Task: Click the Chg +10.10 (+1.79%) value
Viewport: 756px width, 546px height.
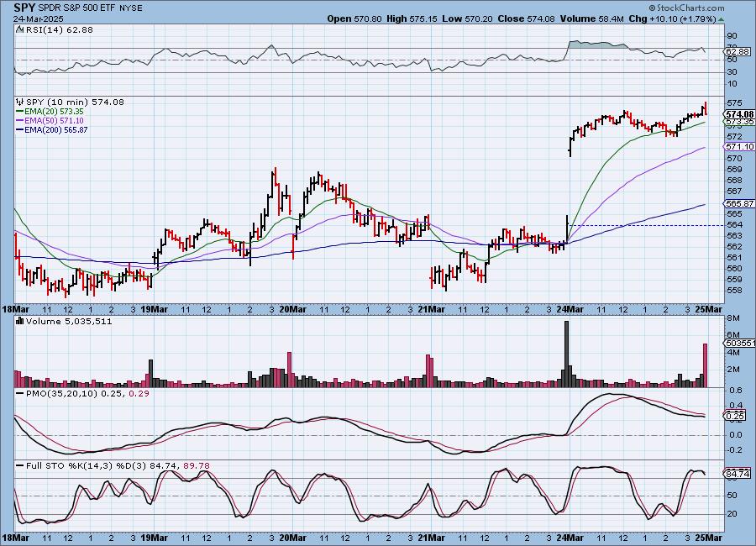Action: coord(672,18)
